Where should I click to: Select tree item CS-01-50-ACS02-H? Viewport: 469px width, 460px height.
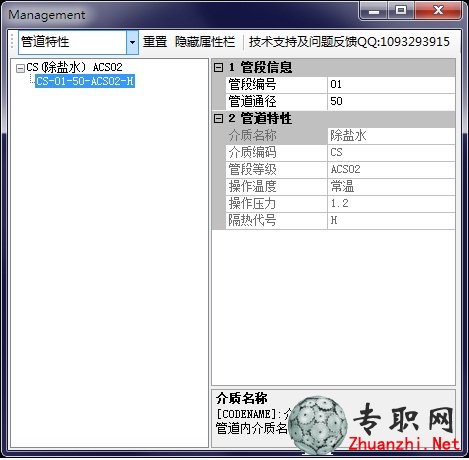tap(85, 81)
